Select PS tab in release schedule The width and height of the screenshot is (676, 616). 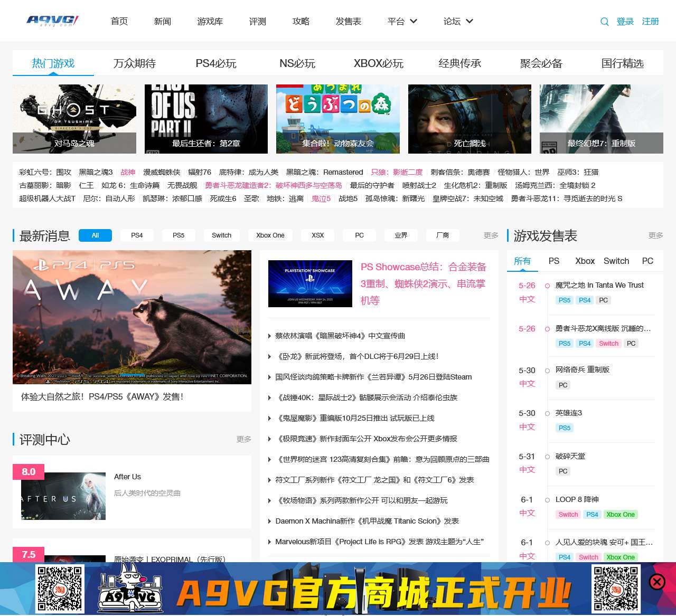pyautogui.click(x=554, y=261)
